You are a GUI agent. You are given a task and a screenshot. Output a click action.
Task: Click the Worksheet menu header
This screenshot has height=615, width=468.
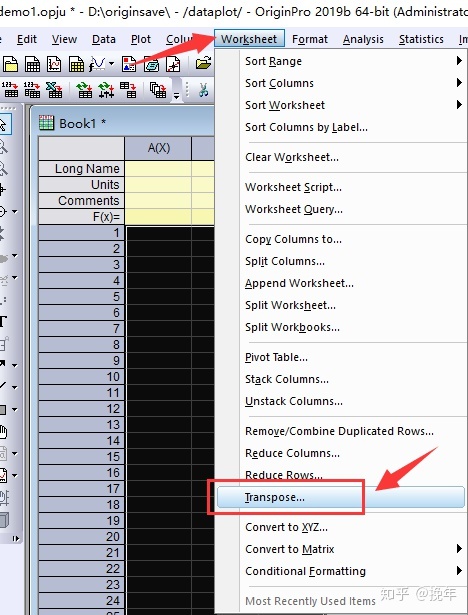point(249,39)
